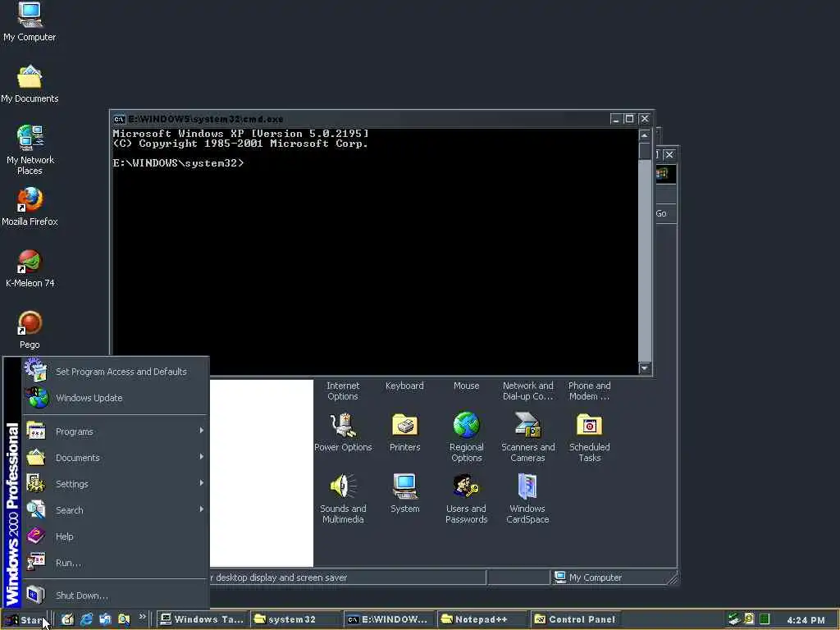
Task: Expand Programs submenu in Start menu
Action: click(115, 431)
